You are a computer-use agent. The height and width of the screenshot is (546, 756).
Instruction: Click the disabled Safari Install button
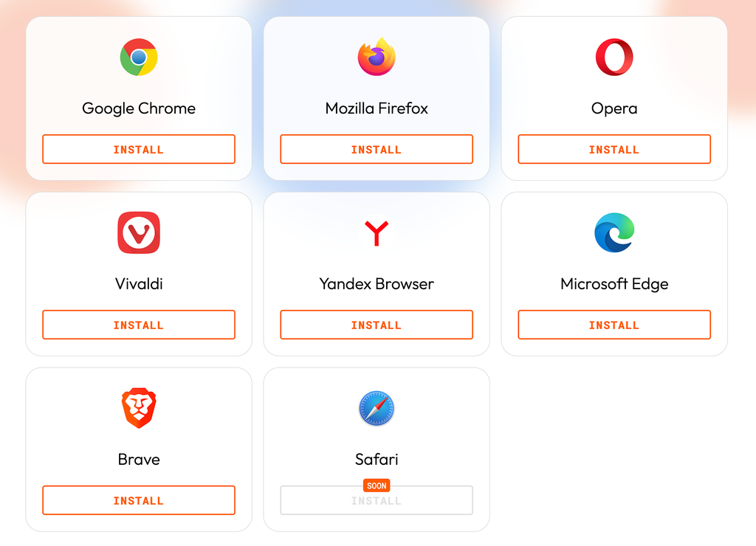(x=377, y=501)
